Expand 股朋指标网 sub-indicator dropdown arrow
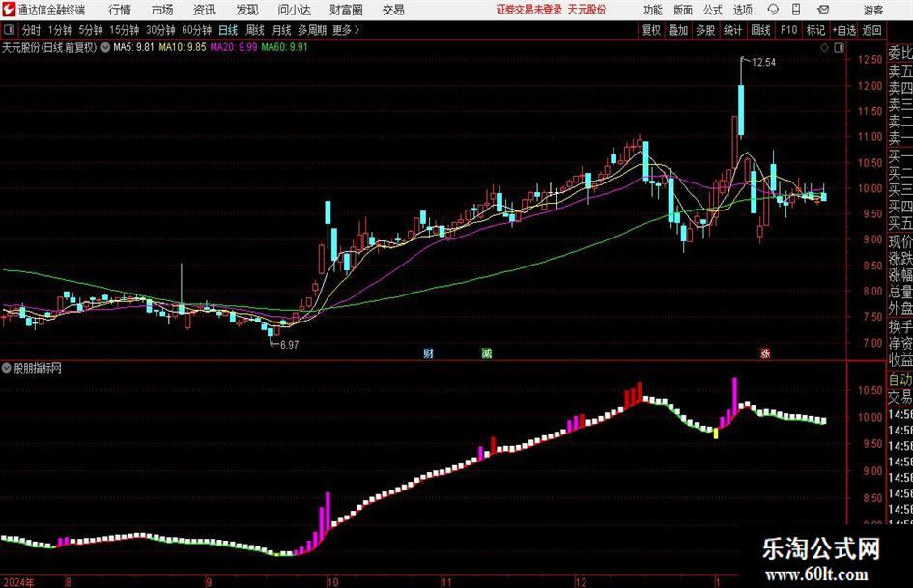Image resolution: width=913 pixels, height=588 pixels. [7, 368]
